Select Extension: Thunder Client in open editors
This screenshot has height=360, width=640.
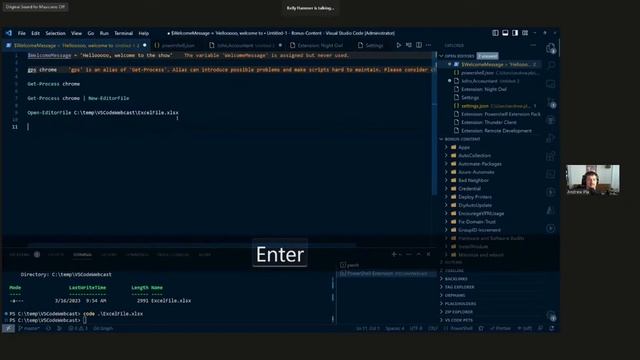[488, 122]
